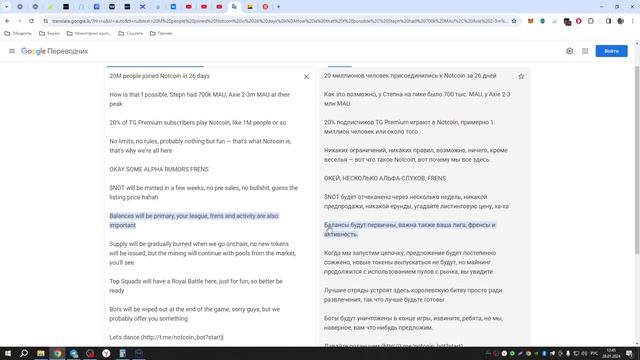The width and height of the screenshot is (640, 360).
Task: Switch to the first YouTube tab
Action: (x=189, y=7)
